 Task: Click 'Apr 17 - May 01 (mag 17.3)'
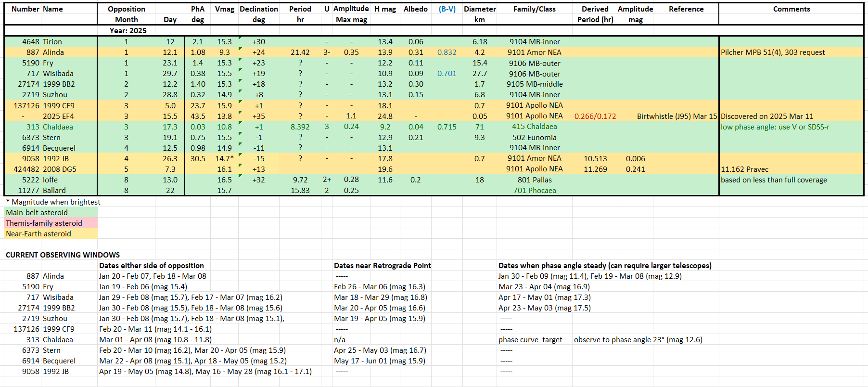click(x=545, y=297)
